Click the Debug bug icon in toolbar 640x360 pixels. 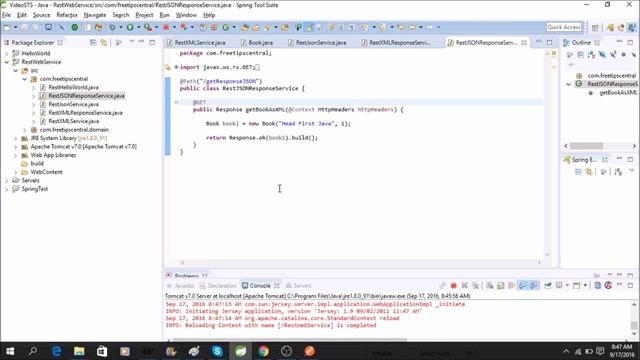[112, 27]
